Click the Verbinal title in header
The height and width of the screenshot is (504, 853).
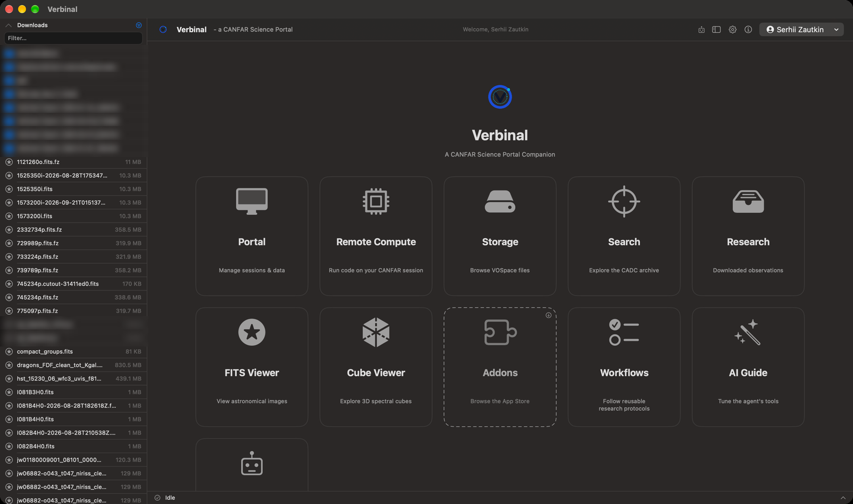tap(192, 30)
